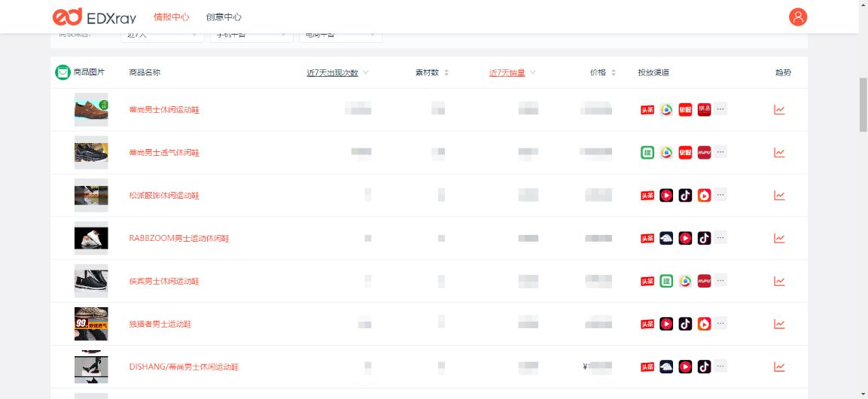Show trend chart for 松派服饰休闲运动鞋

coord(779,195)
